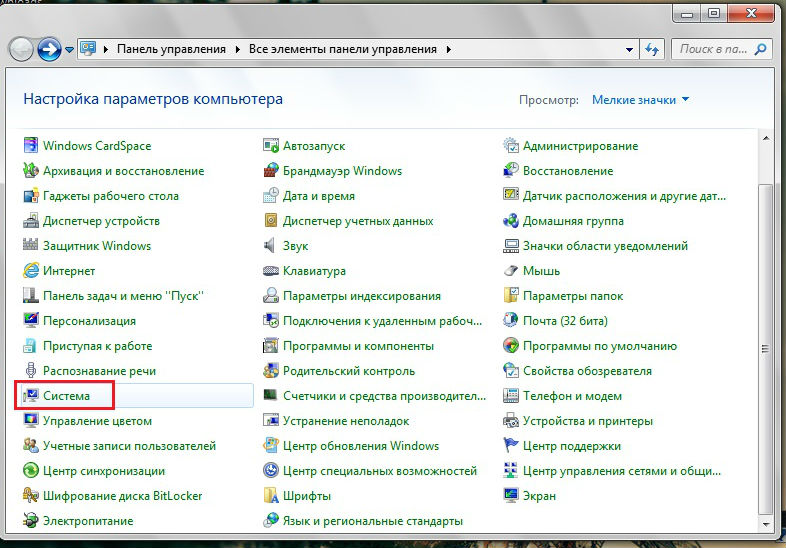
Task: Open Восстановление link
Action: point(568,171)
